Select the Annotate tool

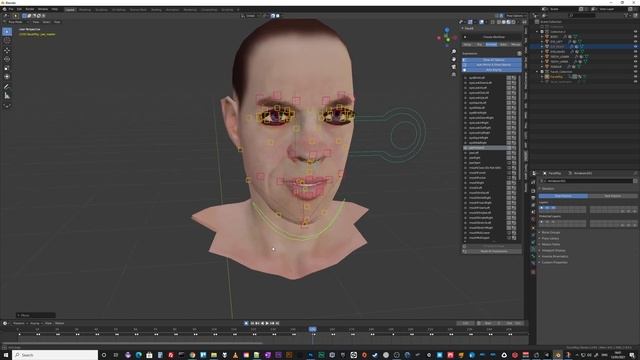tap(7, 87)
